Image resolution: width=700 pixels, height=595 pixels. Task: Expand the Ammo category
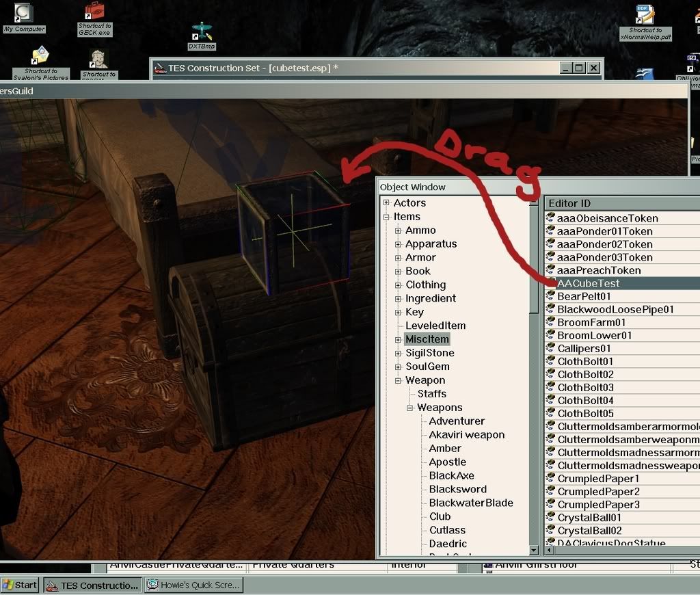point(399,230)
